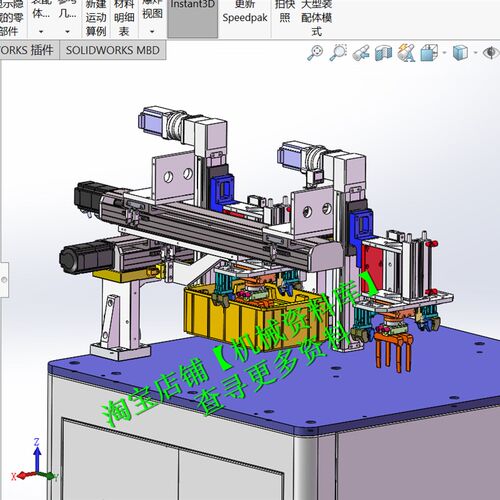The width and height of the screenshot is (500, 500).
Task: Click the Display Style cube icon
Action: tap(461, 53)
